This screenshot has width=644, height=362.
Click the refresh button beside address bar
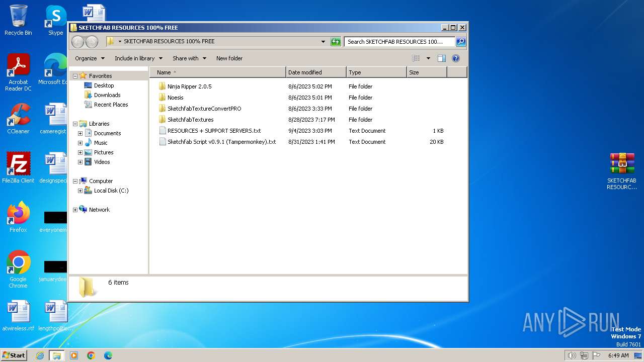click(x=336, y=42)
